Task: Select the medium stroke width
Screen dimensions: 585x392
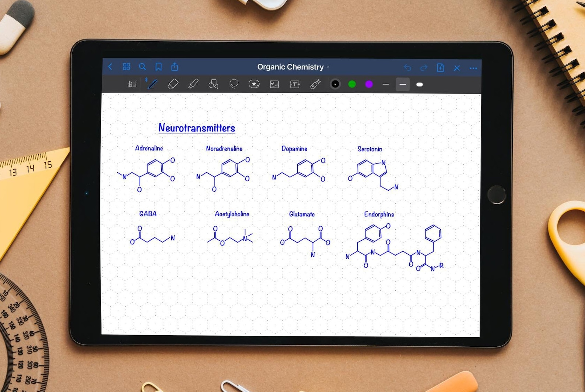Action: tap(403, 85)
